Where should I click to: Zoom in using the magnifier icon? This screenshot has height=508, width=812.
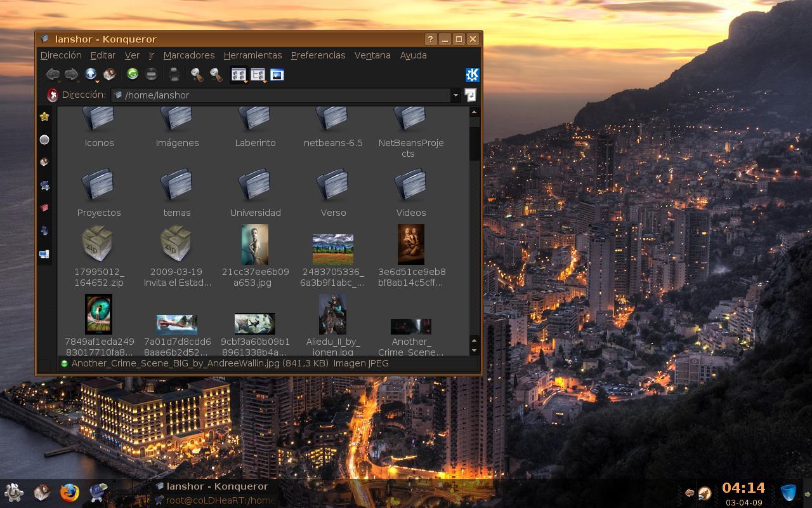[x=197, y=75]
